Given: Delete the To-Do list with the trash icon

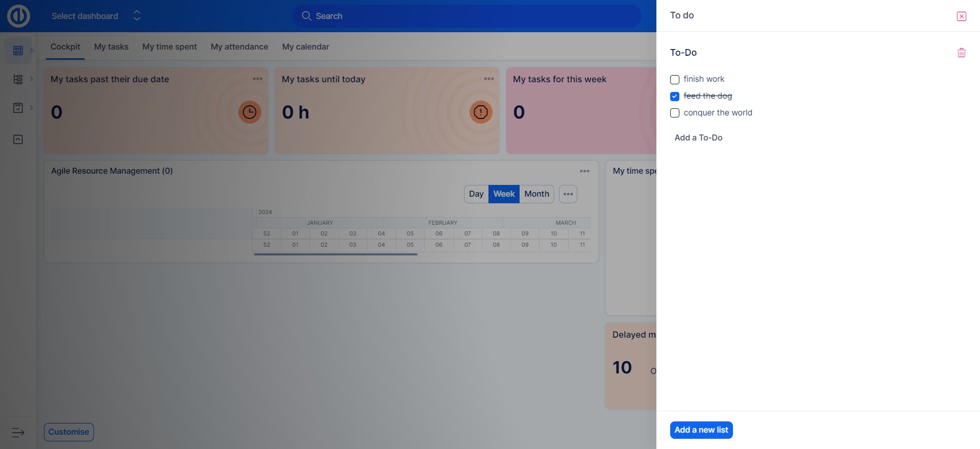Looking at the screenshot, I should pos(961,53).
